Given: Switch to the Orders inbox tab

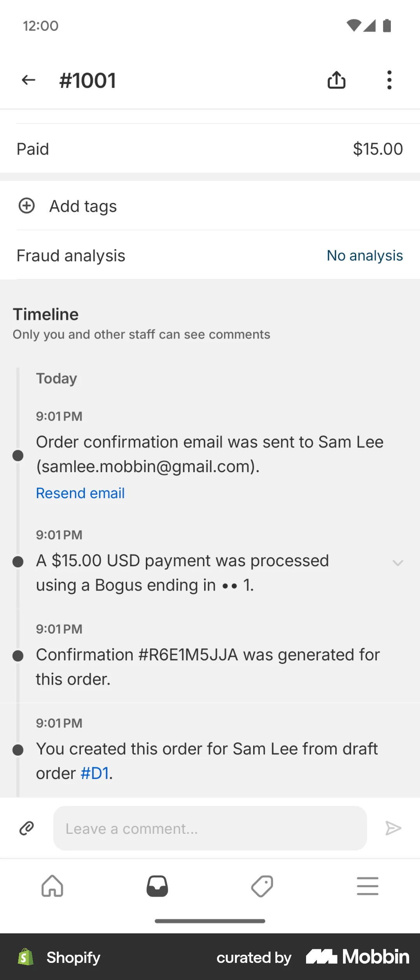Looking at the screenshot, I should (157, 886).
